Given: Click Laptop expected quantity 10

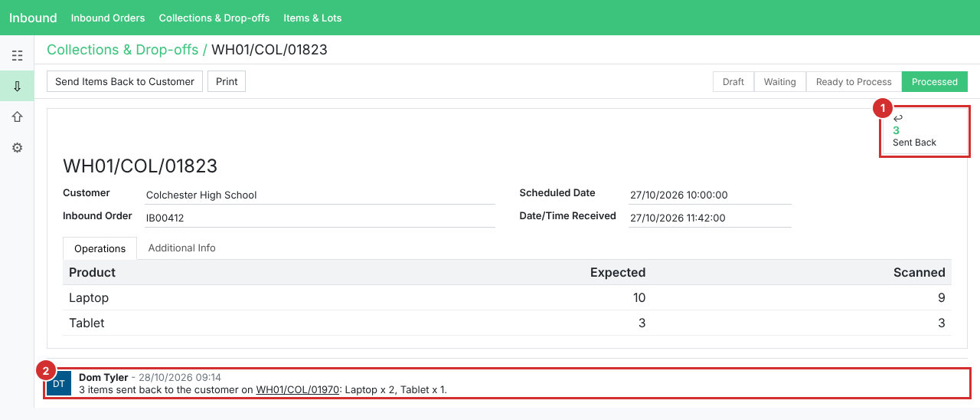Looking at the screenshot, I should pyautogui.click(x=639, y=297).
